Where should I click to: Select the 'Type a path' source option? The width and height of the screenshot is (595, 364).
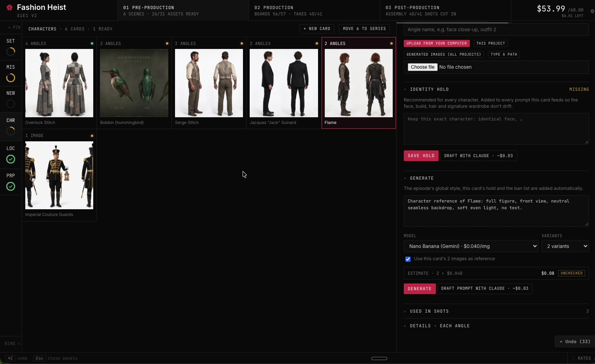click(x=503, y=54)
